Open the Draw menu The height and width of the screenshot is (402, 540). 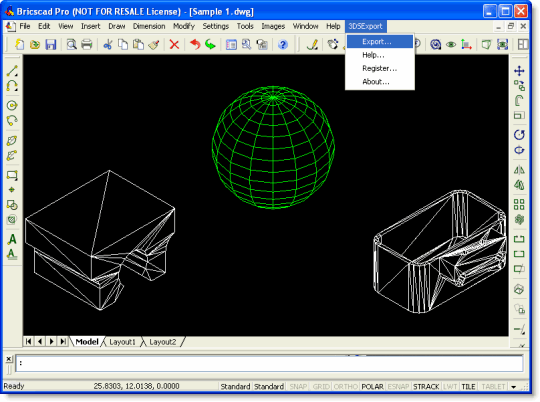pos(117,26)
